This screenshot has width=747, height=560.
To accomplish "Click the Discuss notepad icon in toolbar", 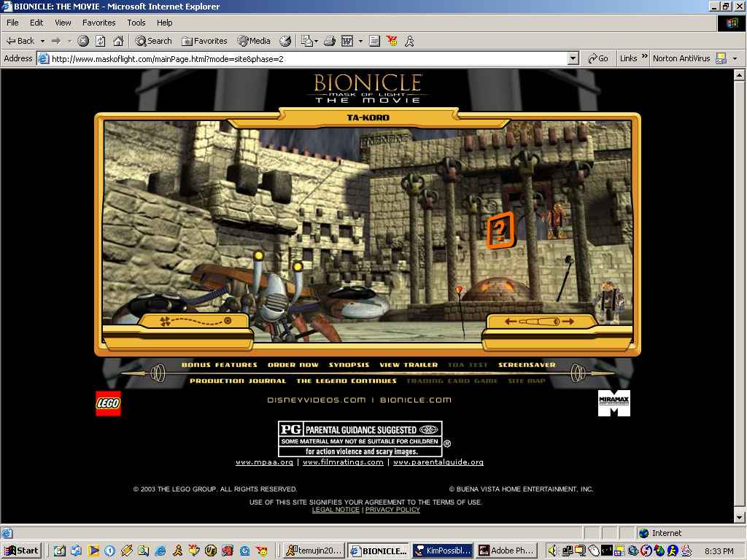I will [x=374, y=41].
